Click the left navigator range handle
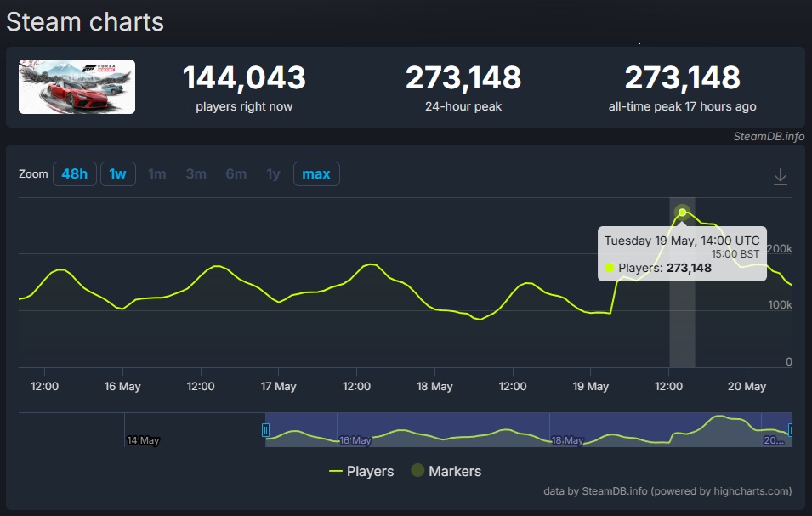Viewport: 812px width, 516px height. click(265, 430)
